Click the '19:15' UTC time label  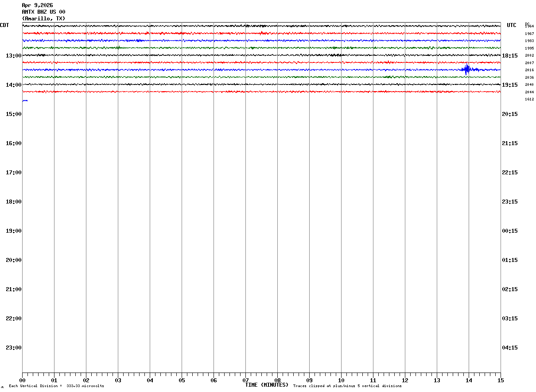(510, 85)
